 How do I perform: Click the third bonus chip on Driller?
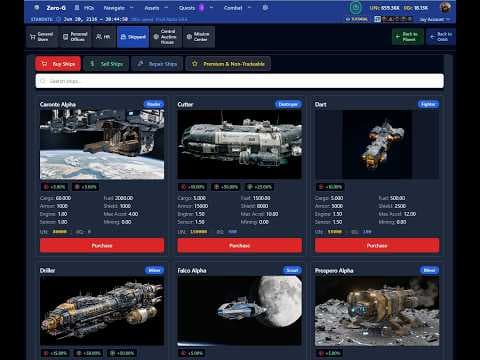(x=122, y=353)
